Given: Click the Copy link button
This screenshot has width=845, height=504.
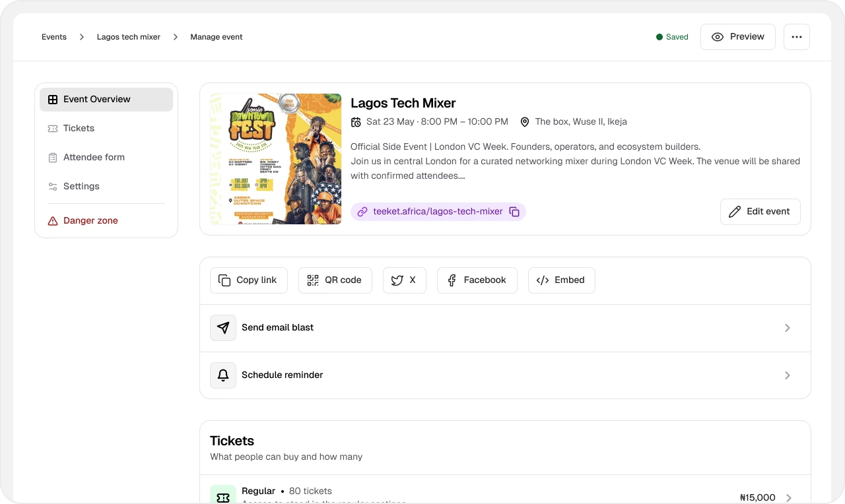Looking at the screenshot, I should 249,280.
